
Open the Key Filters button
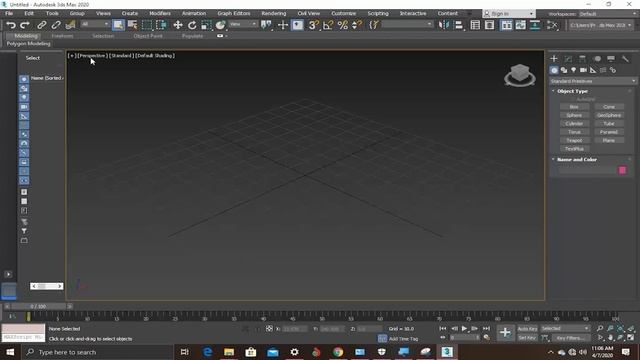(571, 338)
